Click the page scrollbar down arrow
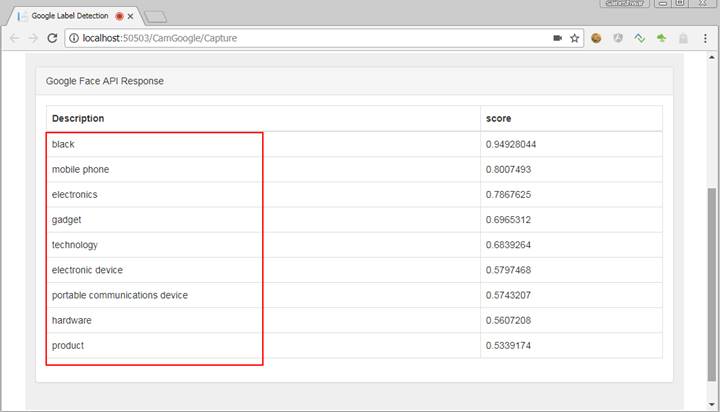This screenshot has width=720, height=412. [x=712, y=405]
